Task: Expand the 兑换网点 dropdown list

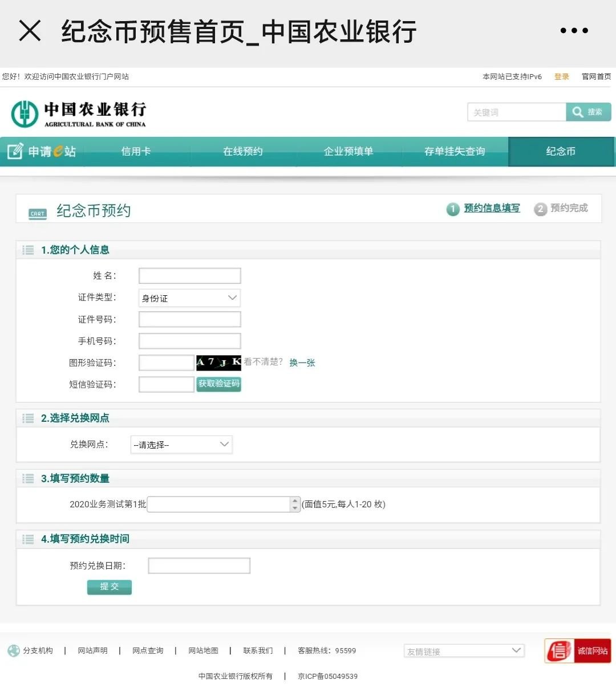Action: pyautogui.click(x=181, y=445)
